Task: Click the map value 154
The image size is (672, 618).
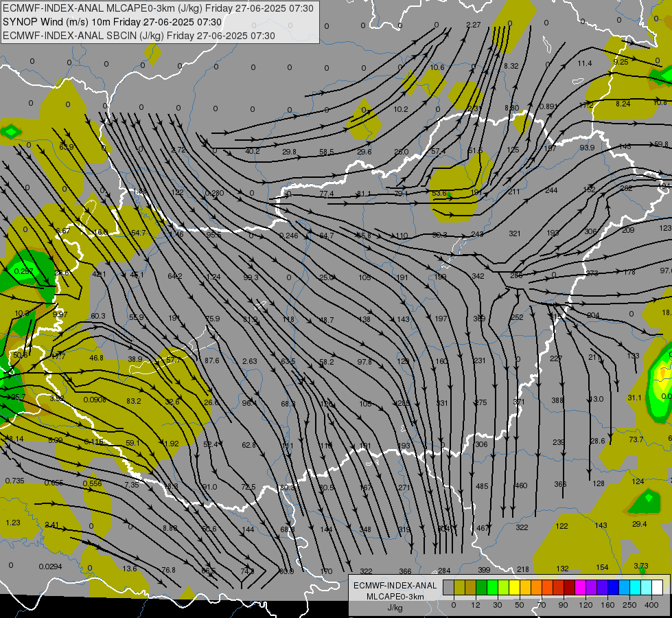Action: pyautogui.click(x=602, y=567)
